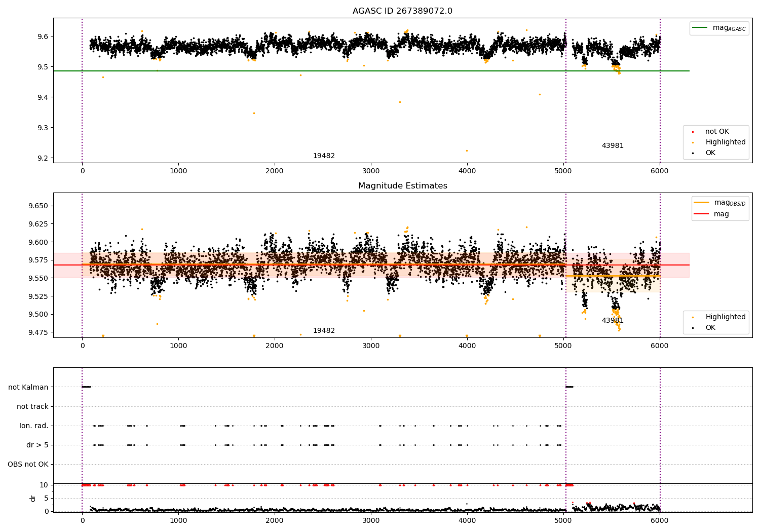Click the lowest orange outlier point in top plot
The width and height of the screenshot is (760, 532).
click(467, 150)
